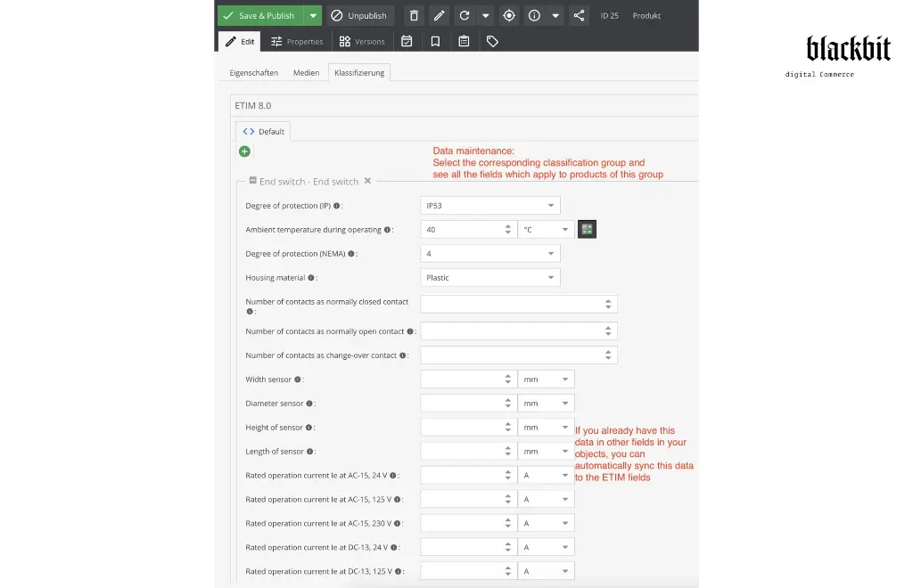Open the Eigenschaften tab
The width and height of the screenshot is (913, 588).
(254, 73)
